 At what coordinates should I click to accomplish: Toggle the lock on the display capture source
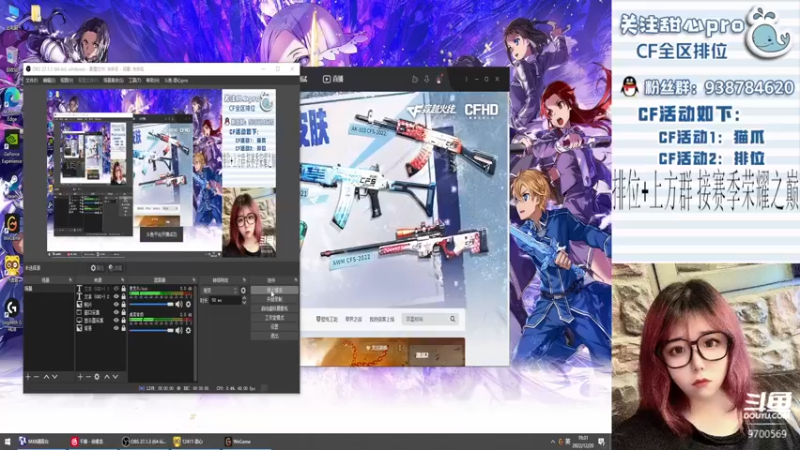coord(123,320)
